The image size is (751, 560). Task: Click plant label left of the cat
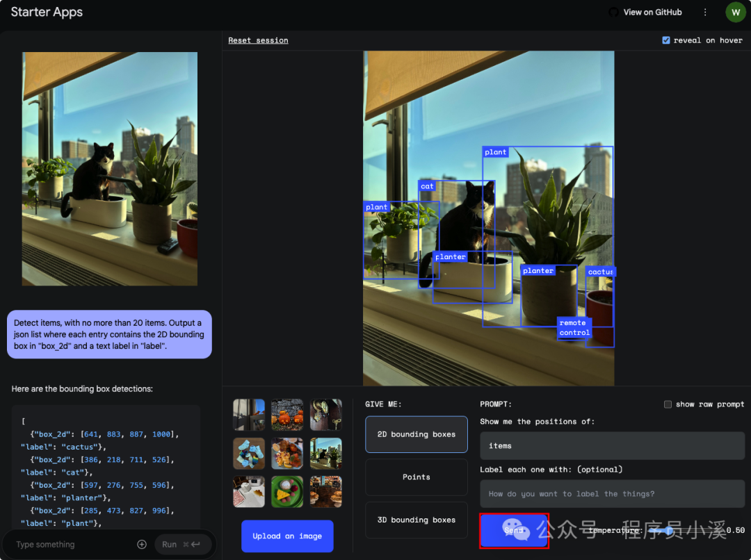click(376, 207)
